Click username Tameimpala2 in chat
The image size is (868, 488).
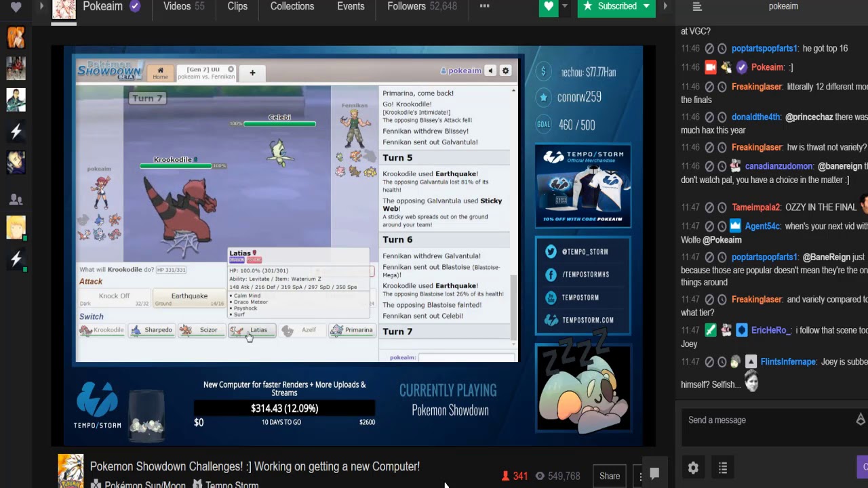tap(756, 207)
